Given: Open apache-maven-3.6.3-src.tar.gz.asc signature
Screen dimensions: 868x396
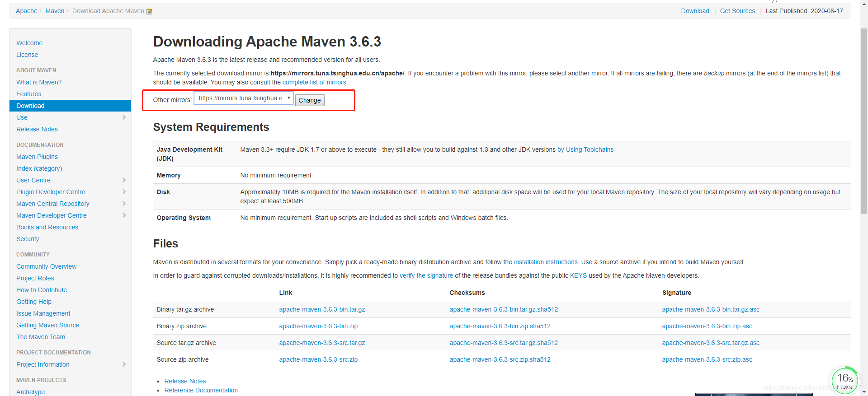Looking at the screenshot, I should coord(711,343).
